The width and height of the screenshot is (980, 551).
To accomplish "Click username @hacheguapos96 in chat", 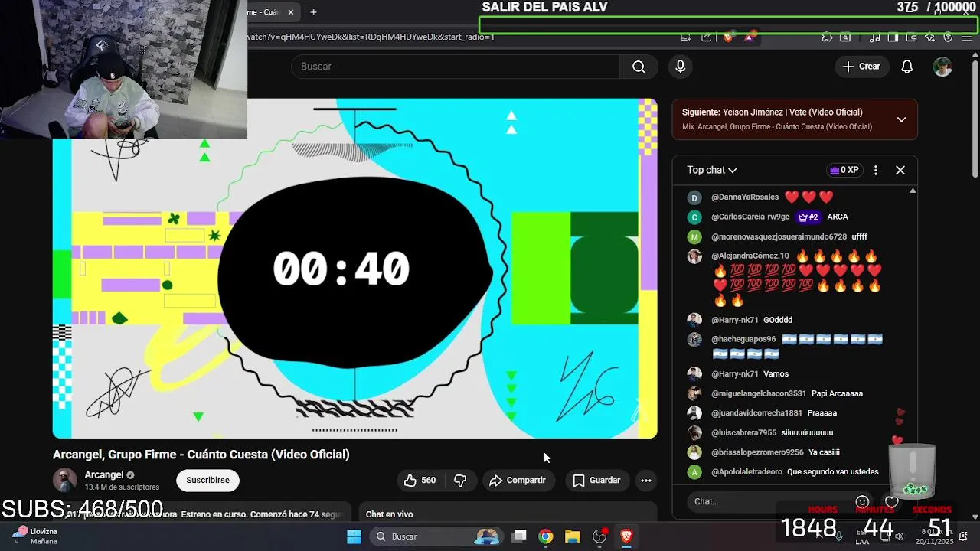I will 743,339.
